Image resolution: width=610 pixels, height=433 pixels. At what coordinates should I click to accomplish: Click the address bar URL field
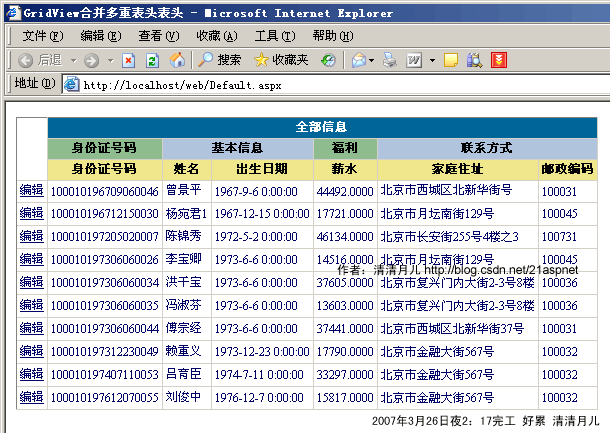click(330, 85)
